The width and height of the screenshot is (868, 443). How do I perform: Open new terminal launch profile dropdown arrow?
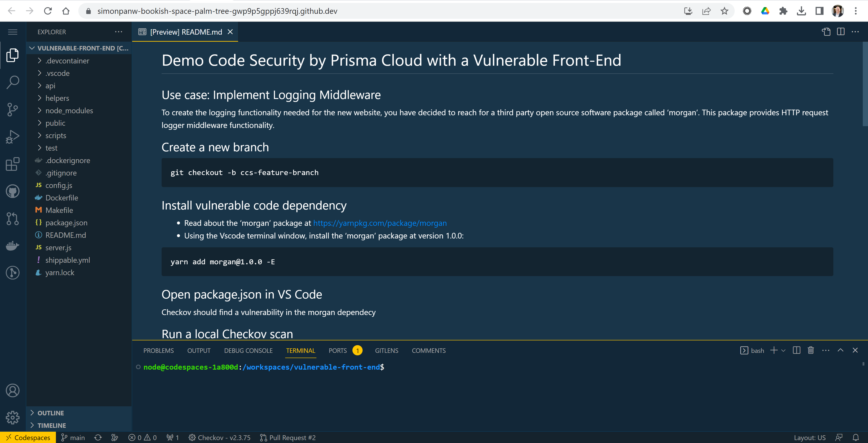(783, 351)
